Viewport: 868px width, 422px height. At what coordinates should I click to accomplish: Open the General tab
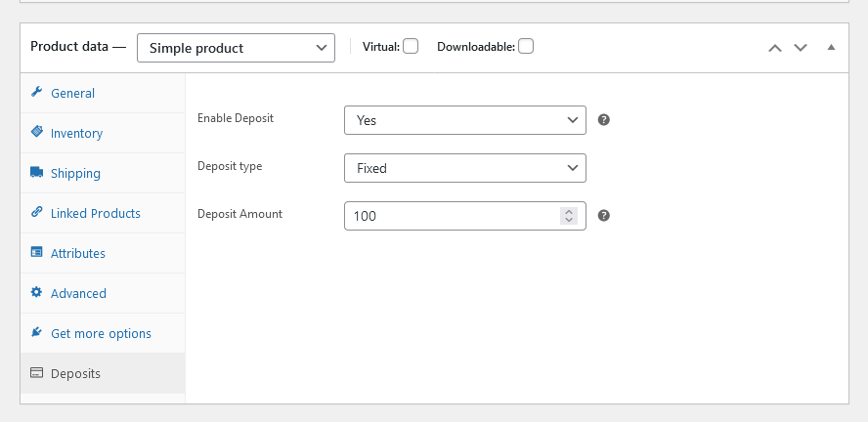coord(103,93)
